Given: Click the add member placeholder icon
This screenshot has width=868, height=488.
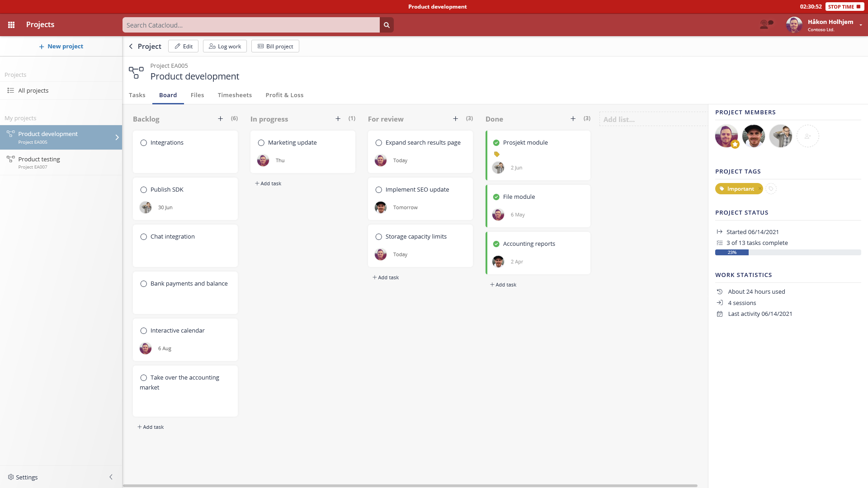Looking at the screenshot, I should tap(807, 136).
